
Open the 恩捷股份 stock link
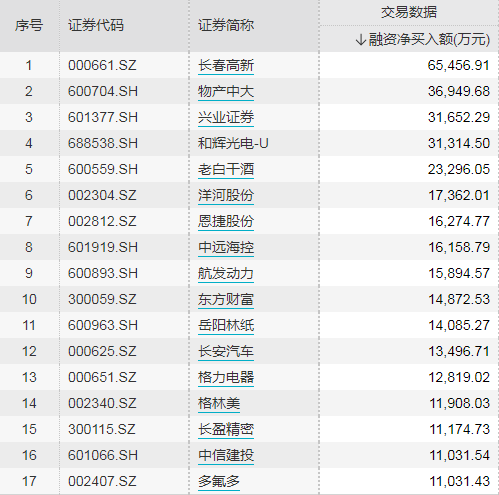226,221
